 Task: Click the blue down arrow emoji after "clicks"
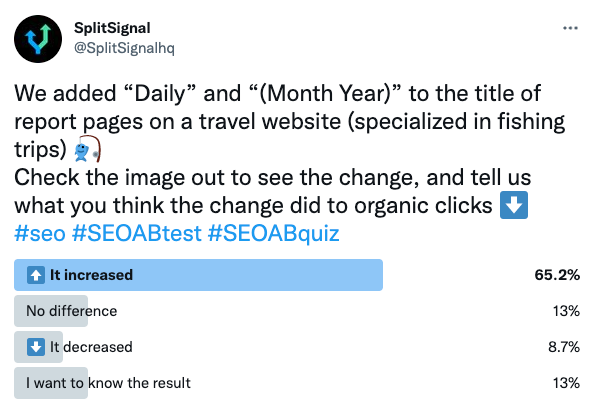[x=514, y=205]
